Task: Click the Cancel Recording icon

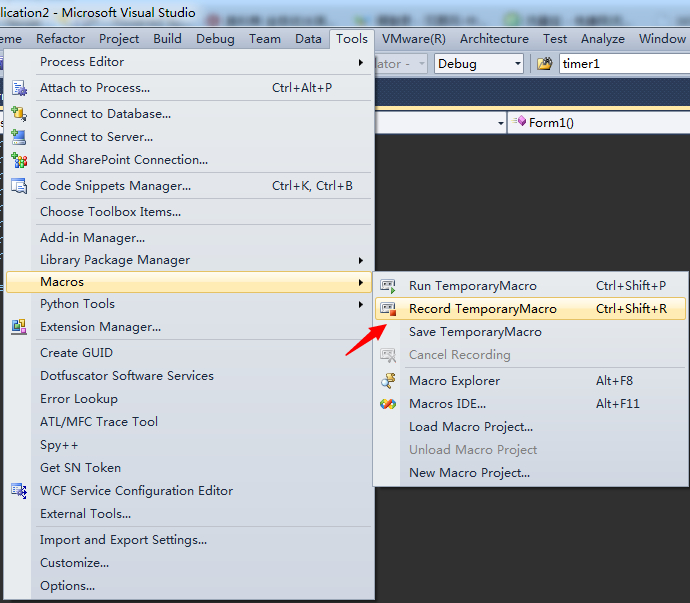Action: tap(388, 355)
